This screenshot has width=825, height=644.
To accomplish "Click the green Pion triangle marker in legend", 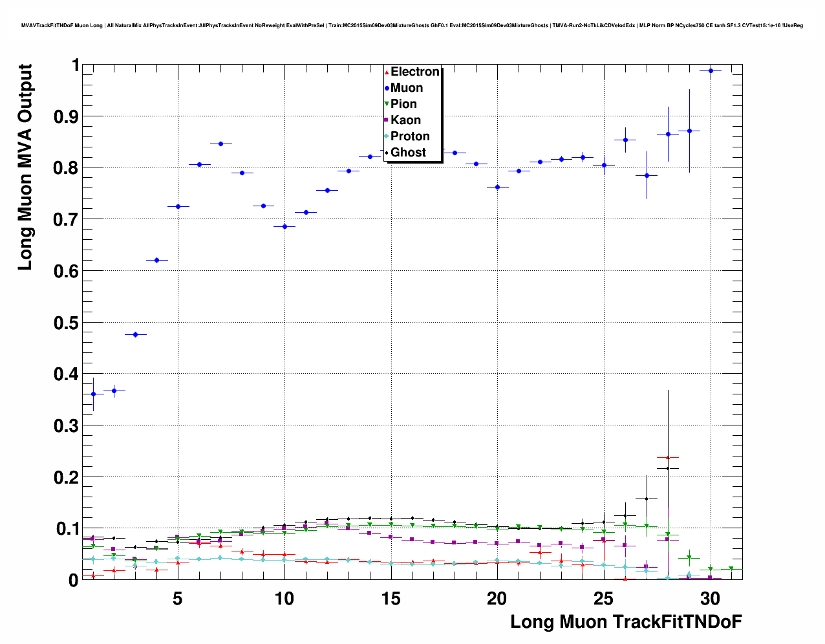I will [387, 104].
